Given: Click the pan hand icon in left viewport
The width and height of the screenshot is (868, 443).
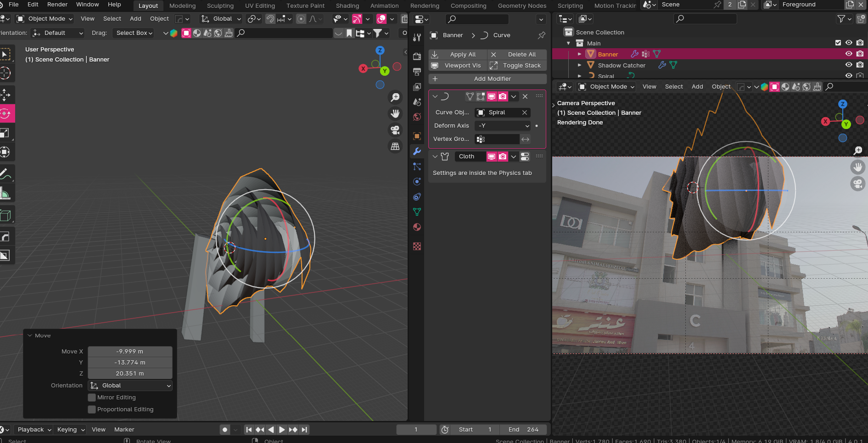Looking at the screenshot, I should [395, 113].
